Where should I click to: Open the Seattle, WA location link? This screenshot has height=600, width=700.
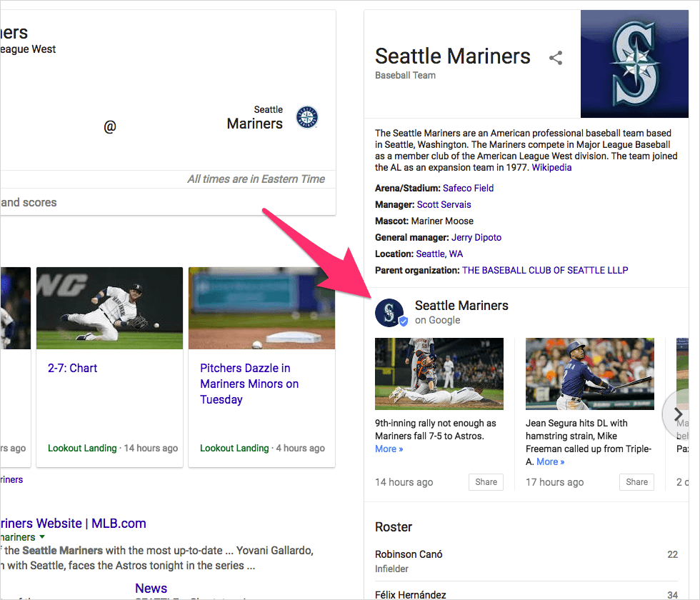439,254
